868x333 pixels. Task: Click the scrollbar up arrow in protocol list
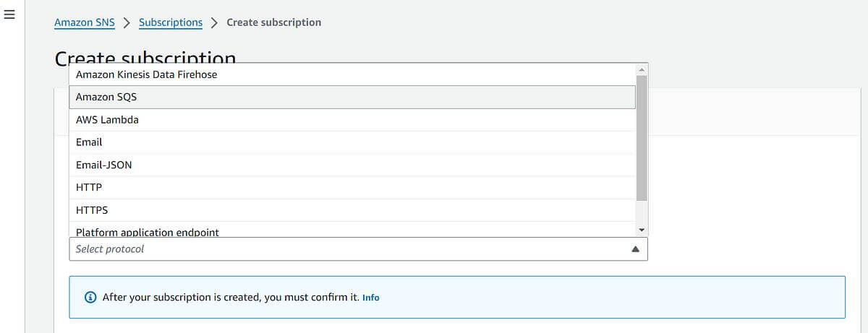point(641,69)
